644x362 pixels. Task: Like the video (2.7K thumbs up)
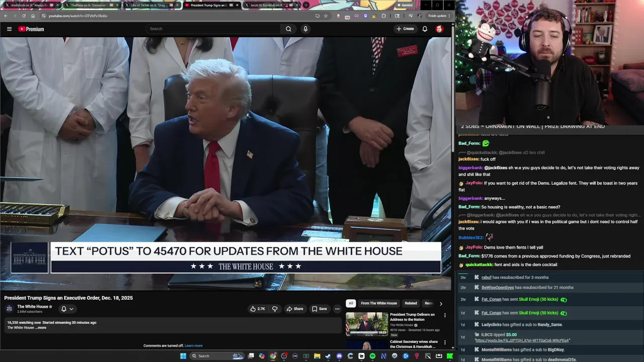coord(258,309)
